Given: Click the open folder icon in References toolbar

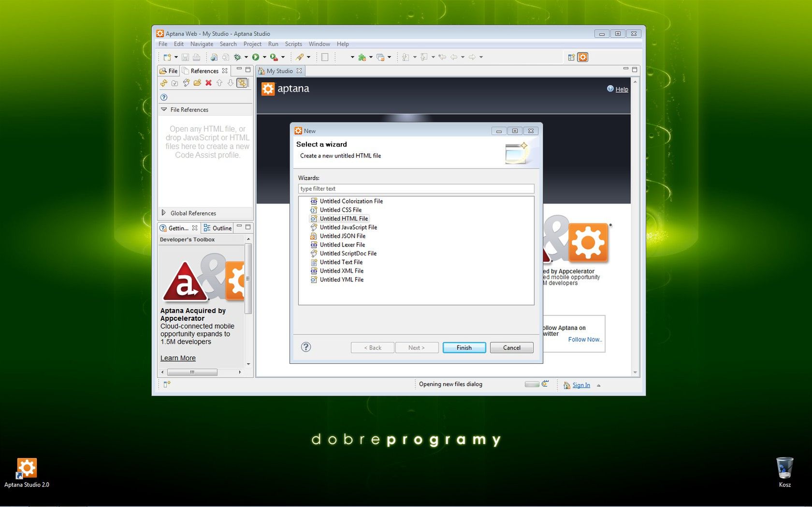Looking at the screenshot, I should 197,83.
